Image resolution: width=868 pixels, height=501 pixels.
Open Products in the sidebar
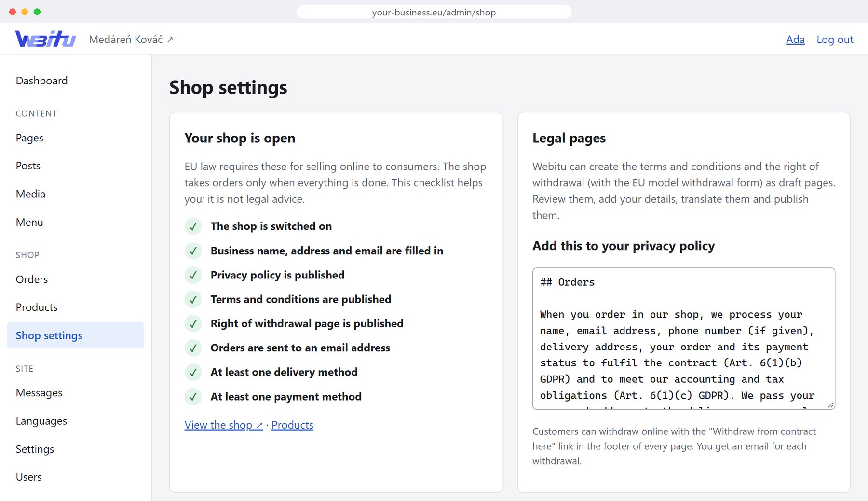pos(75,307)
